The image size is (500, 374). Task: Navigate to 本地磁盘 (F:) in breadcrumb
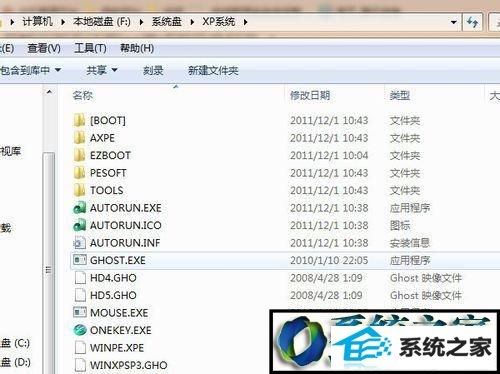(x=102, y=22)
